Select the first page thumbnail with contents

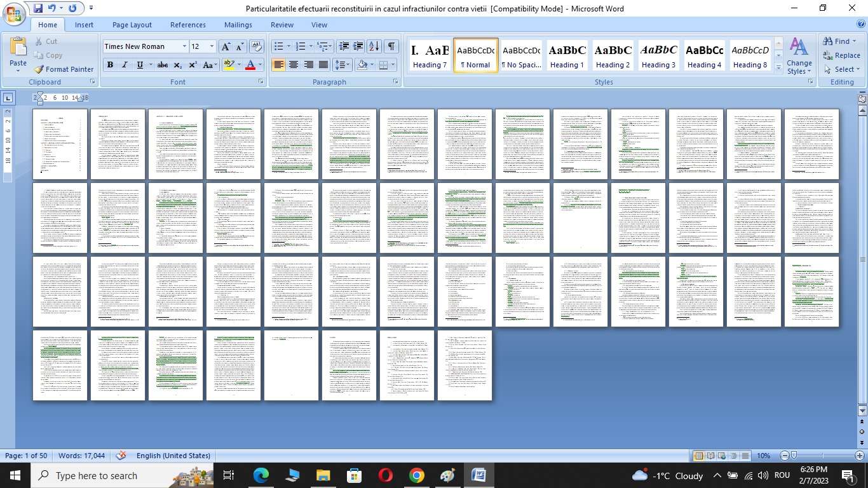pyautogui.click(x=60, y=144)
